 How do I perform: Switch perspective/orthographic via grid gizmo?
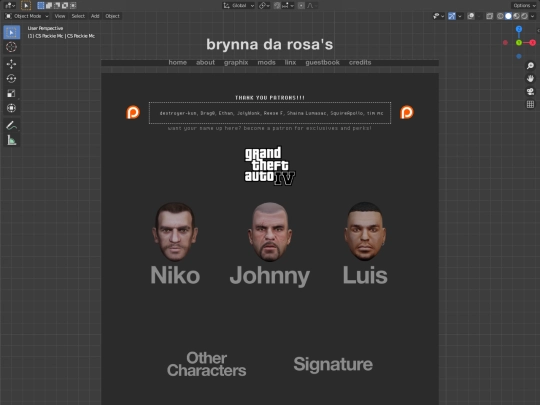pyautogui.click(x=530, y=104)
